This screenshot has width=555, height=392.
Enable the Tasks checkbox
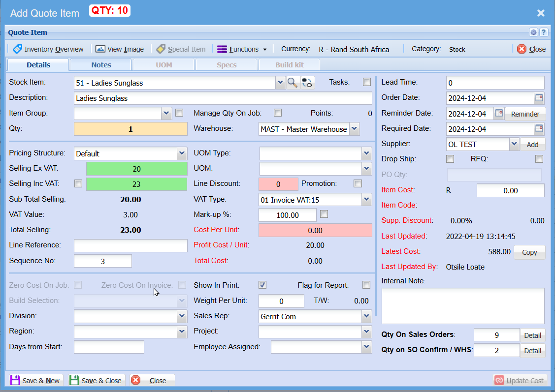(x=366, y=82)
